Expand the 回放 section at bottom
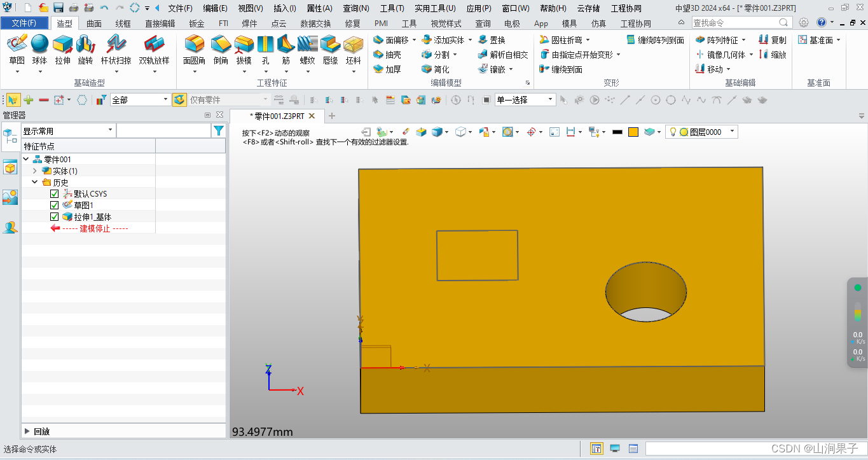Viewport: 868px width, 460px height. coord(27,431)
